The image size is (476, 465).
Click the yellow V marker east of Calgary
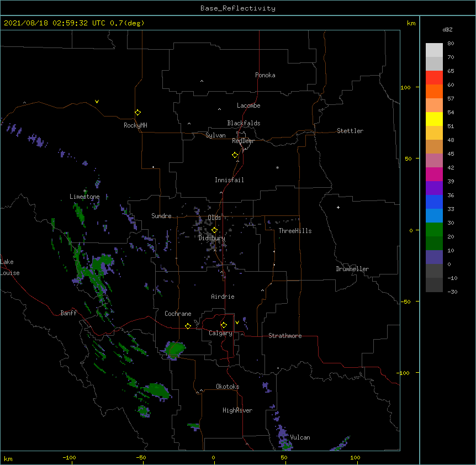[237, 323]
